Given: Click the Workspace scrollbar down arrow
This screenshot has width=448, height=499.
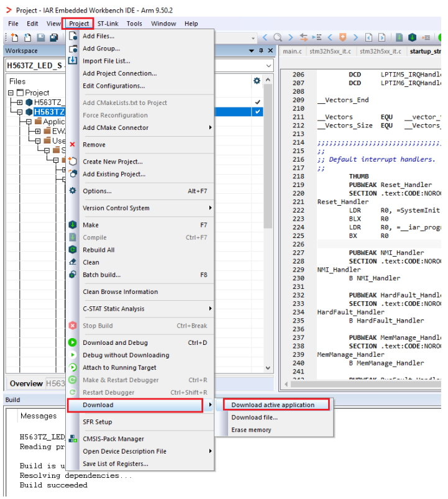Looking at the screenshot, I should pos(268,368).
